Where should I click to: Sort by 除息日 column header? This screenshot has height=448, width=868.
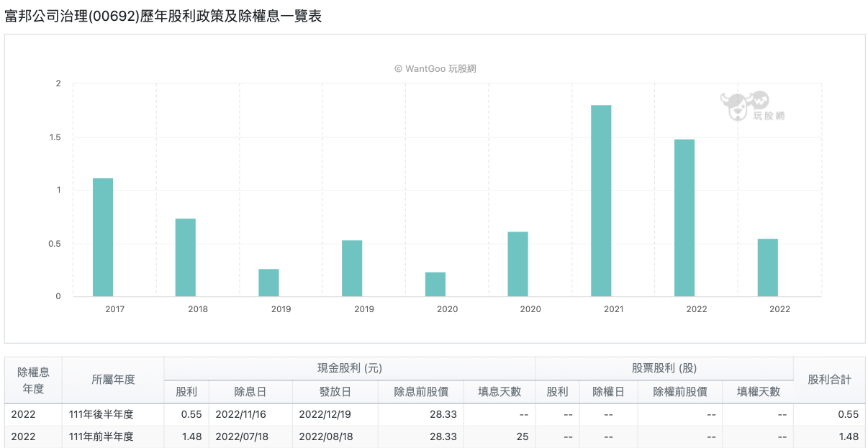250,392
